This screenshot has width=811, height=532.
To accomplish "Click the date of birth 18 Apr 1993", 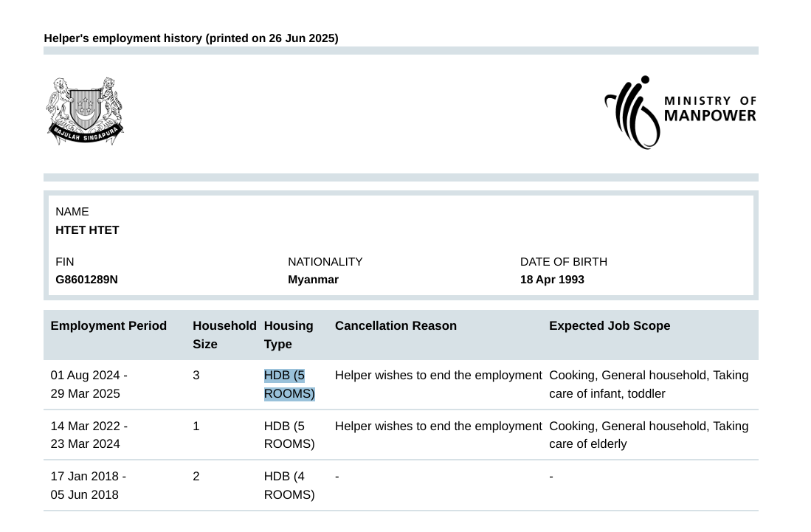I will pyautogui.click(x=552, y=280).
